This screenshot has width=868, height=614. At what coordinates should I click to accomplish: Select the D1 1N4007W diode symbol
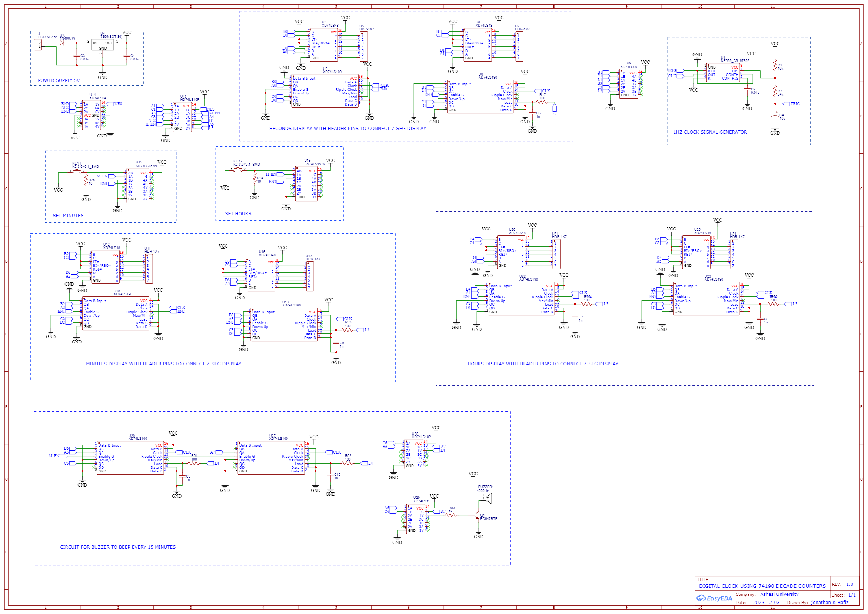point(62,43)
